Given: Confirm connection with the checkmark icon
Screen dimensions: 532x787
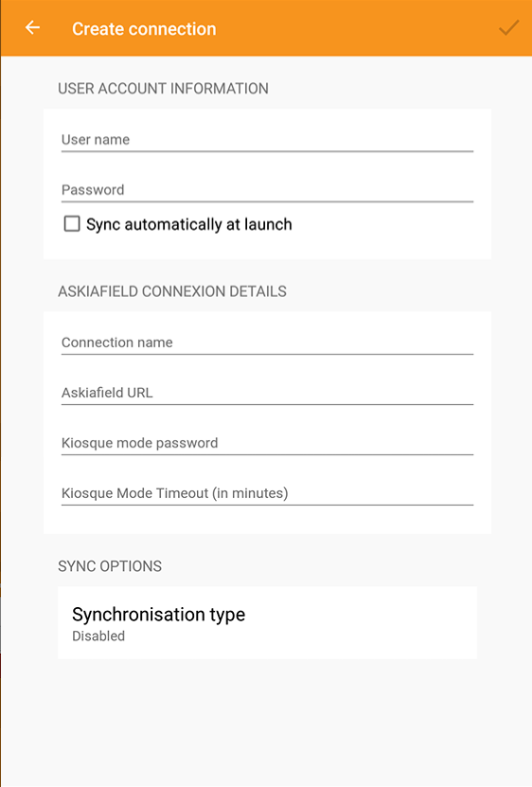Looking at the screenshot, I should pos(508,28).
